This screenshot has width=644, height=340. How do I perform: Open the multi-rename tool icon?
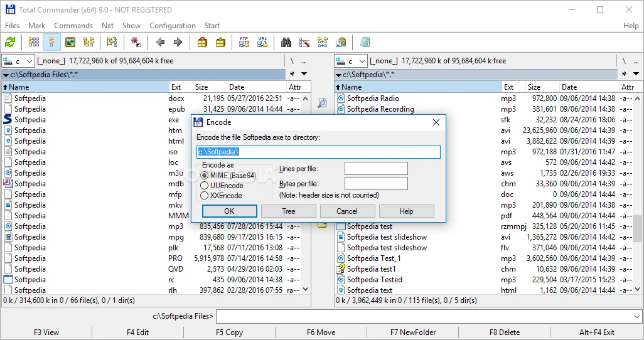coord(304,42)
